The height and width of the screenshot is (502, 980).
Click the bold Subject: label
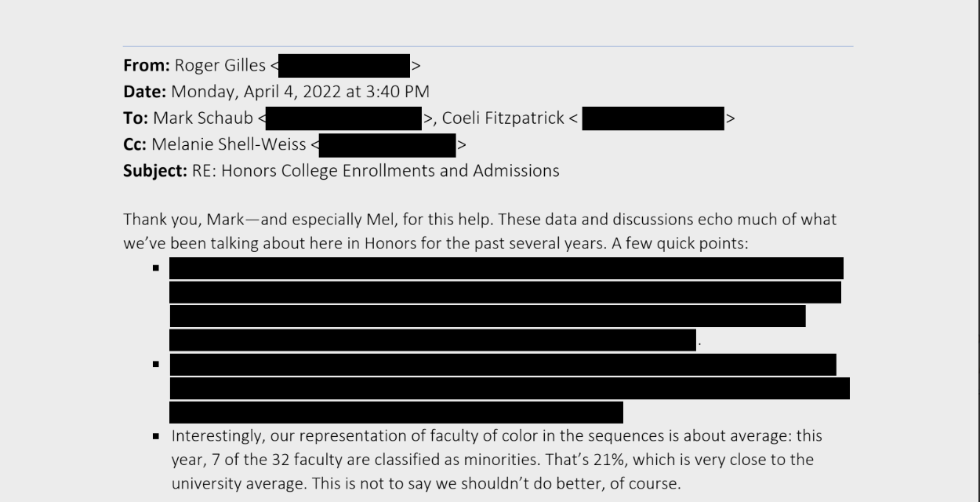[155, 170]
